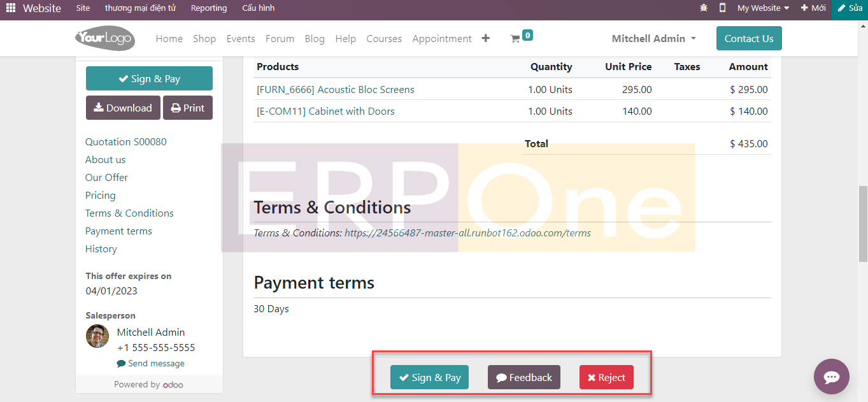This screenshot has width=868, height=402.
Task: Click the debug bug icon
Action: point(704,8)
